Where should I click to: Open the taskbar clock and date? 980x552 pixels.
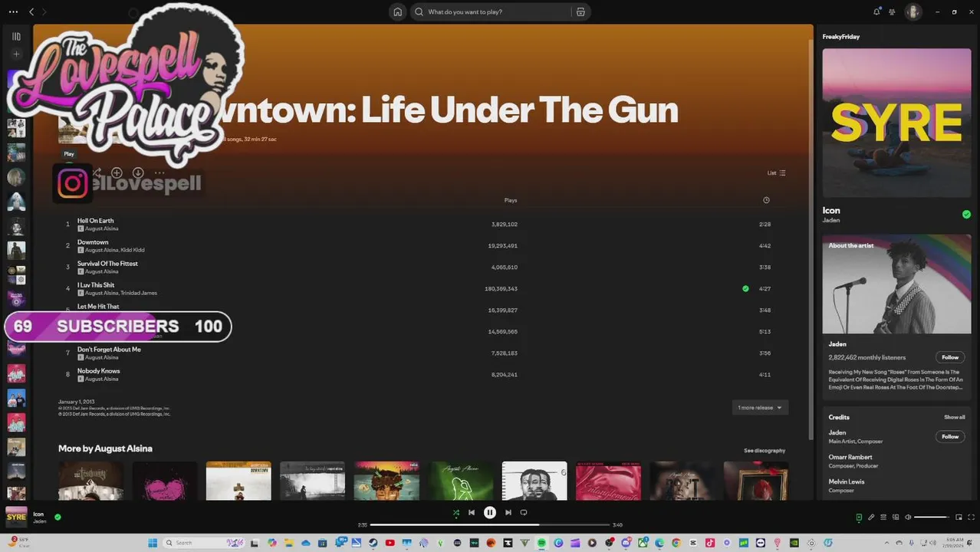(955, 543)
